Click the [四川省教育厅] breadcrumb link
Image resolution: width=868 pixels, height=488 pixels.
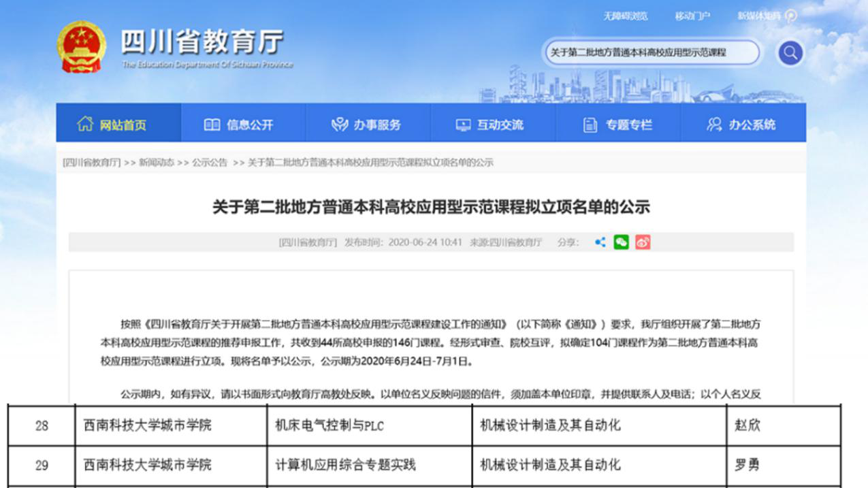click(x=91, y=163)
